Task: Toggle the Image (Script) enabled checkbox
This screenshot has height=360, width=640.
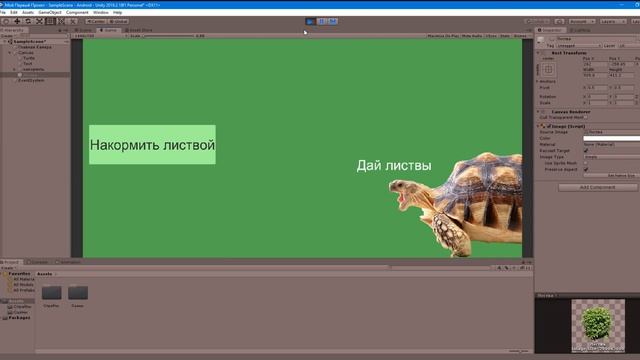Action: click(x=549, y=127)
